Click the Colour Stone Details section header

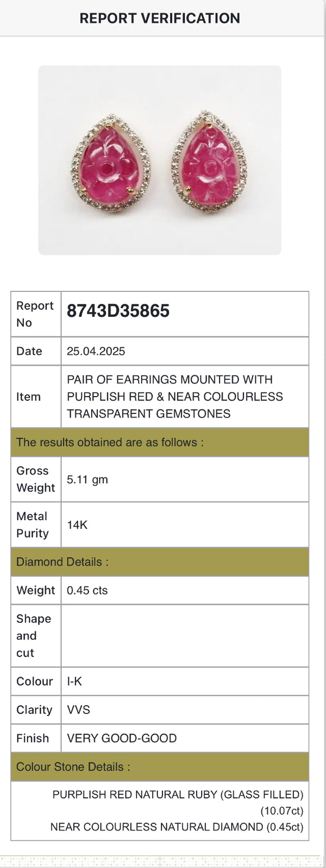pyautogui.click(x=73, y=767)
